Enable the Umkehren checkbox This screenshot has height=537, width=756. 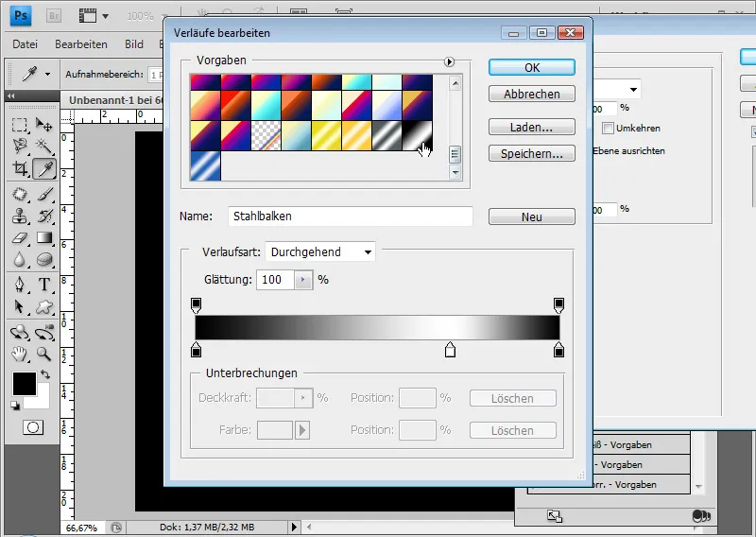pos(608,128)
